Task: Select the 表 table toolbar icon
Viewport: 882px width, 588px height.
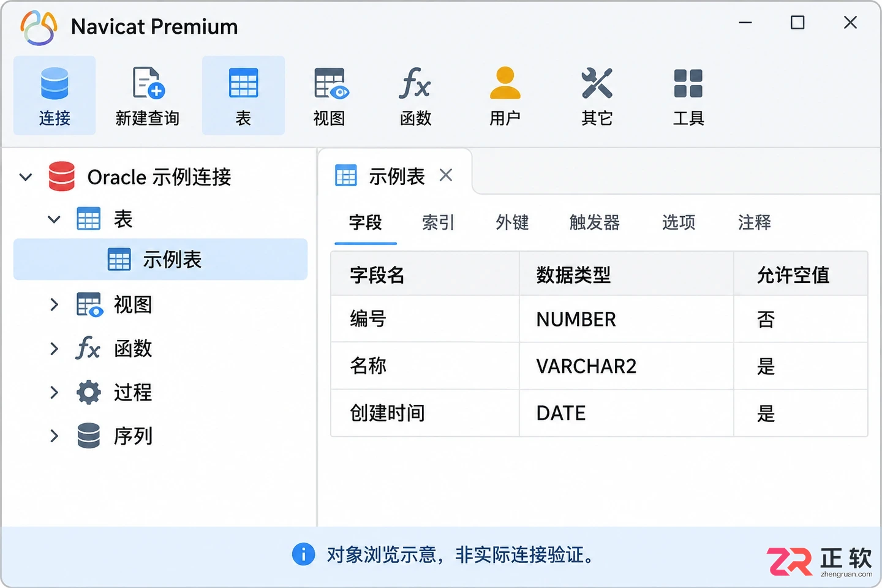Action: pyautogui.click(x=243, y=83)
